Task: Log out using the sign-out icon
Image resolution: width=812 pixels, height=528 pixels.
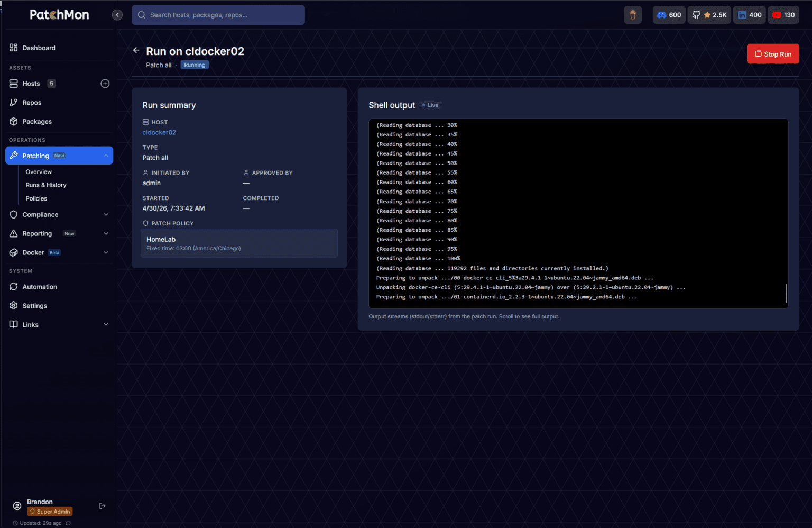Action: 103,506
